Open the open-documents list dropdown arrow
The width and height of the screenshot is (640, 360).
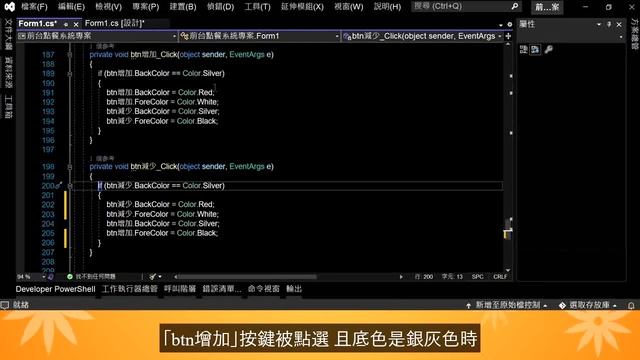tap(501, 25)
